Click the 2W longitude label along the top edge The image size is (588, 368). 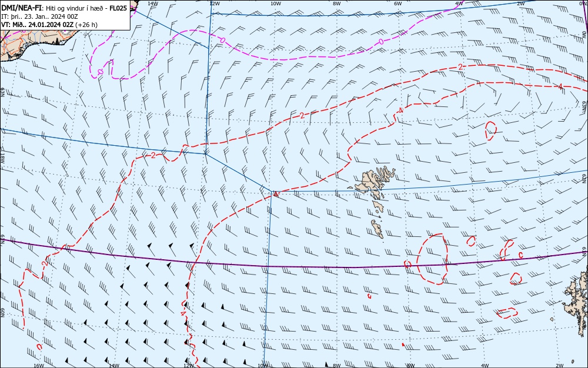[520, 4]
